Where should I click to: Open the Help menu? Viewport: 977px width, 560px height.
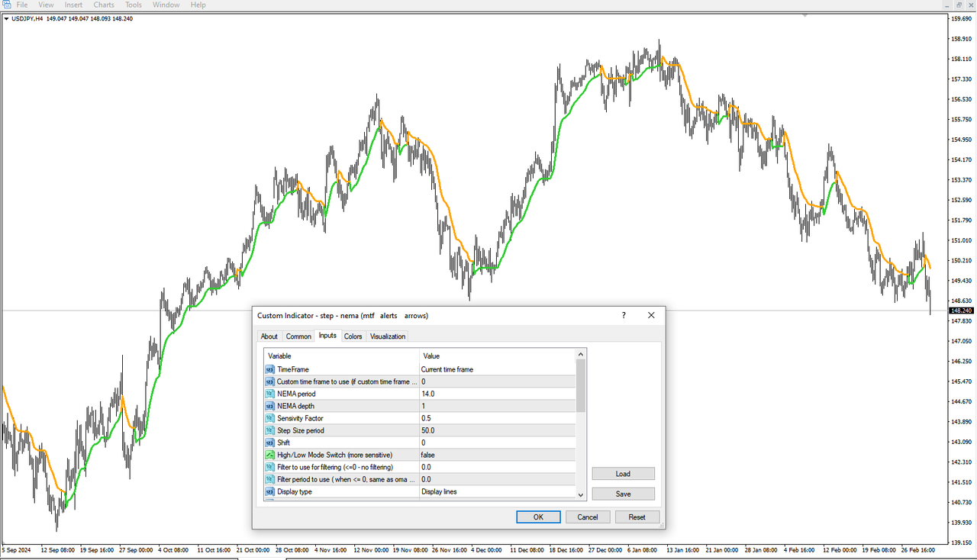(198, 5)
